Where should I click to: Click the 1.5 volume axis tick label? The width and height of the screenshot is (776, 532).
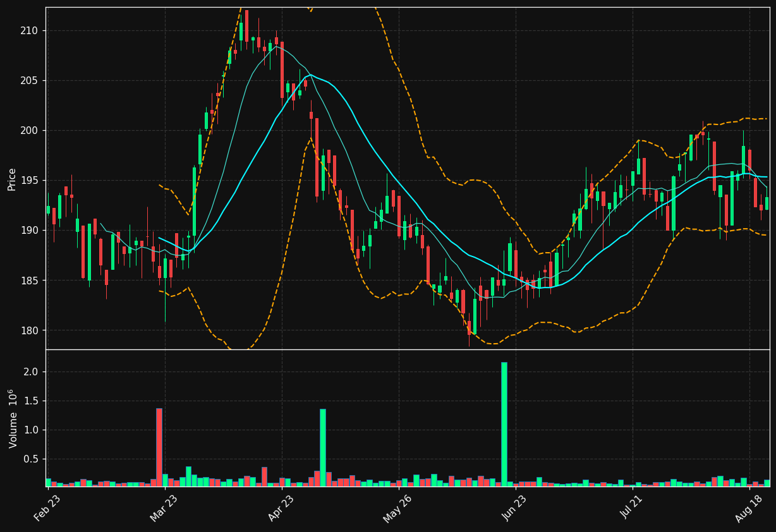[32, 401]
